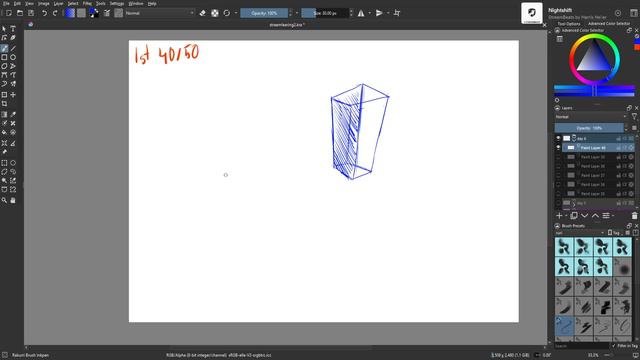This screenshot has height=360, width=640.
Task: Select the Elliptical Selection tool
Action: tap(13, 163)
